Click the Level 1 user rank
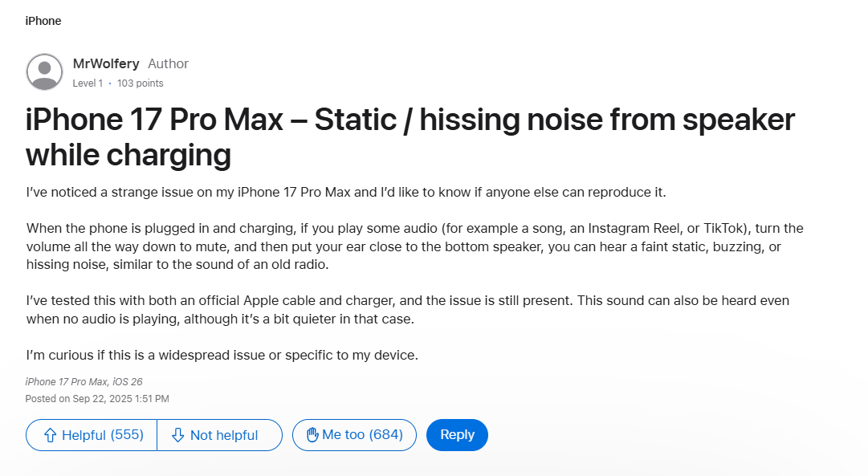 (x=88, y=83)
